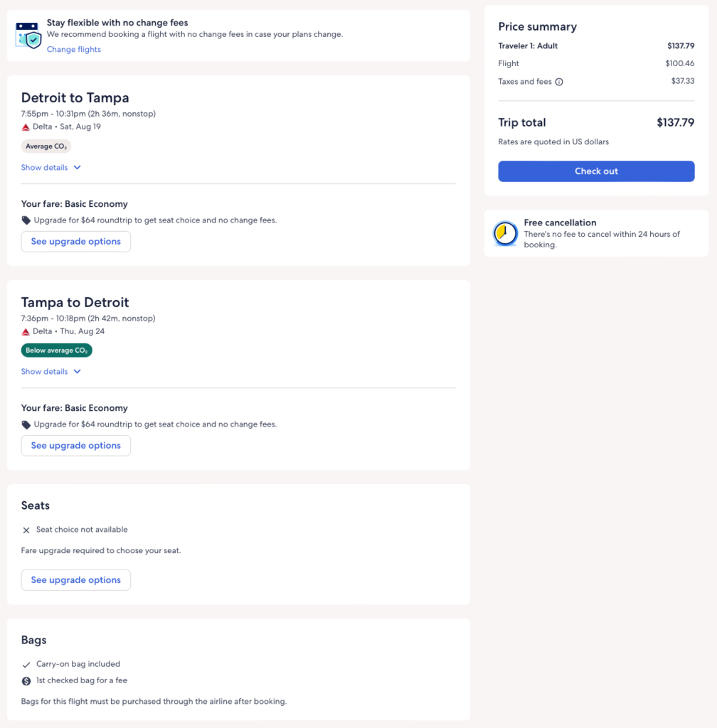See upgrade options for Detroit to Tampa
Screen dimensions: 717x728
(76, 242)
